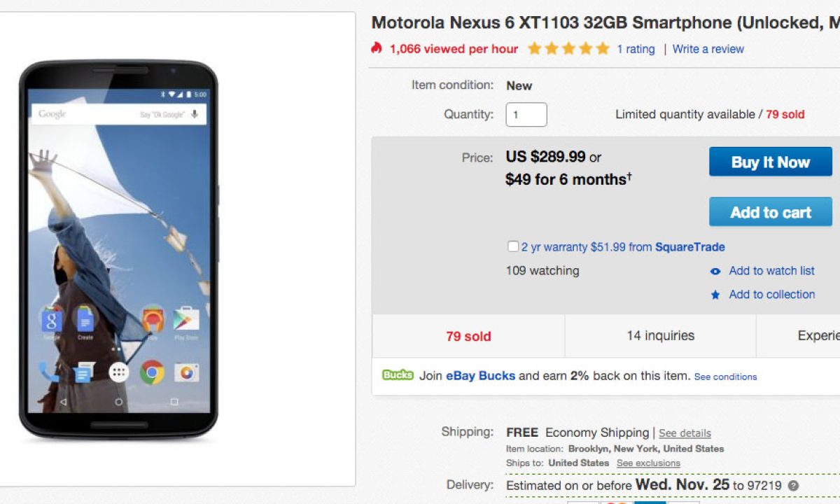Click the Nexus 6 product image
The width and height of the screenshot is (840, 504).
tap(118, 248)
